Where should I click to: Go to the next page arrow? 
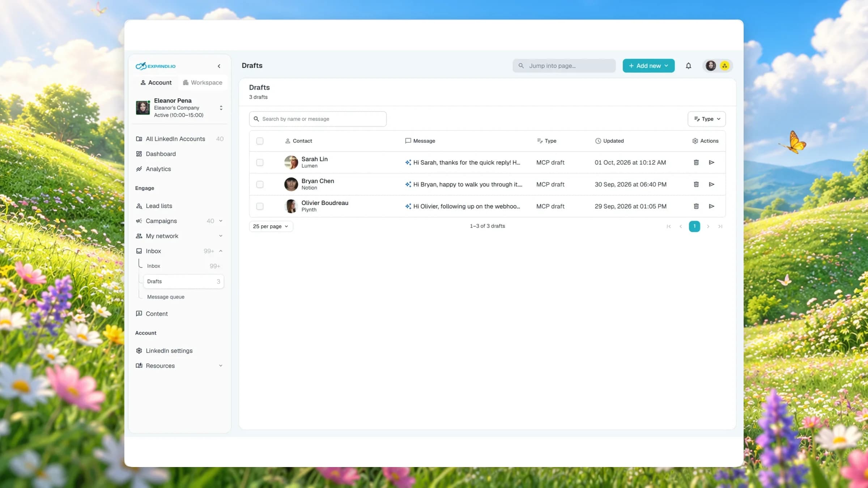(708, 226)
